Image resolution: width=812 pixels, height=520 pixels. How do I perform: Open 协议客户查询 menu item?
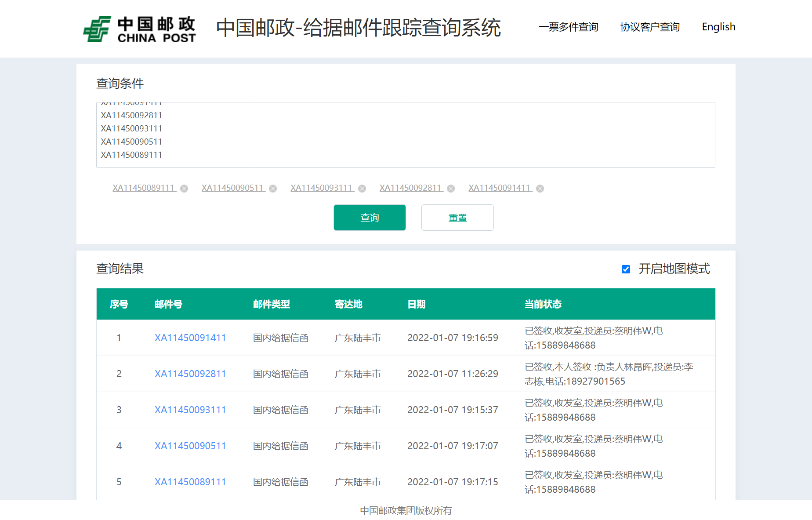tap(650, 27)
